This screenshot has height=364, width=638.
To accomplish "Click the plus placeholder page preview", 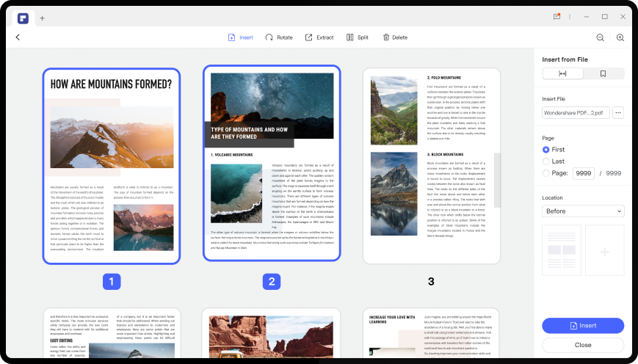I will coord(605,250).
